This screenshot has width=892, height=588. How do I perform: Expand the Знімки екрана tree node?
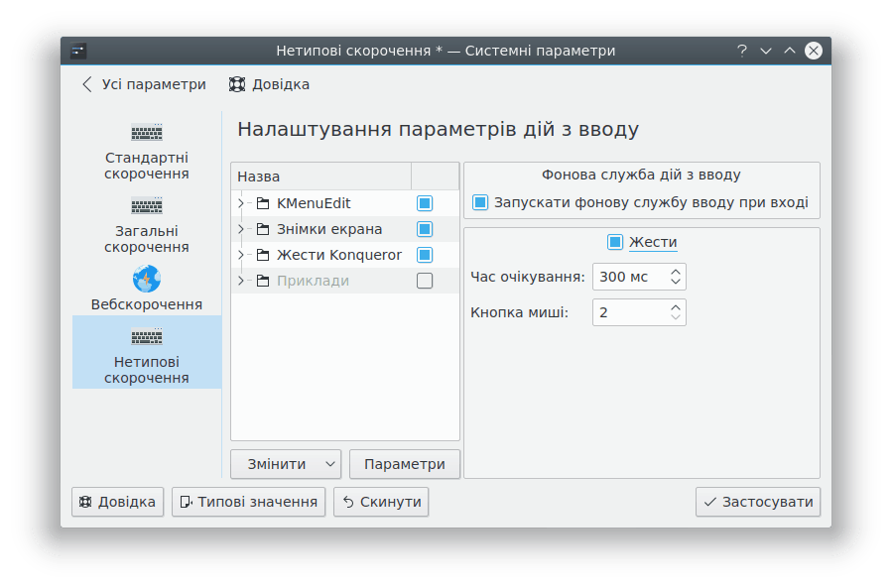coord(241,229)
